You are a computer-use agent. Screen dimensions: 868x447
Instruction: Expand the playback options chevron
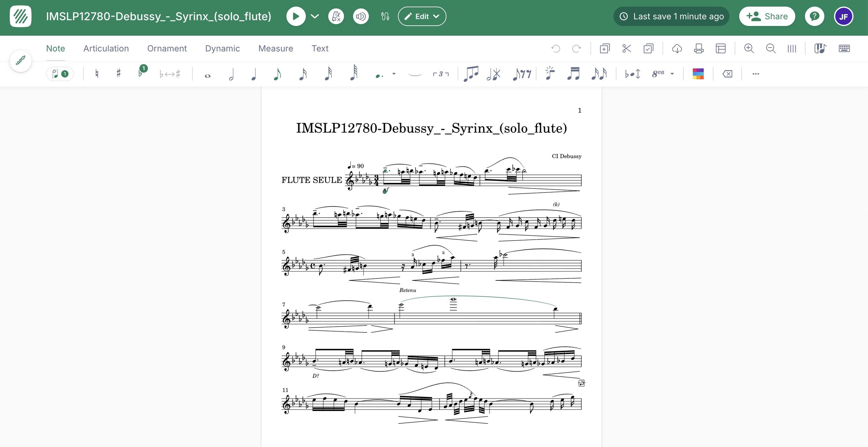(x=315, y=16)
